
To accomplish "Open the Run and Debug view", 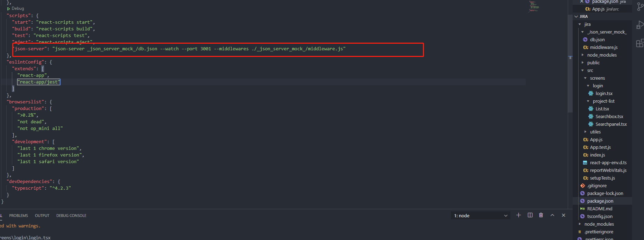I will click(x=639, y=25).
